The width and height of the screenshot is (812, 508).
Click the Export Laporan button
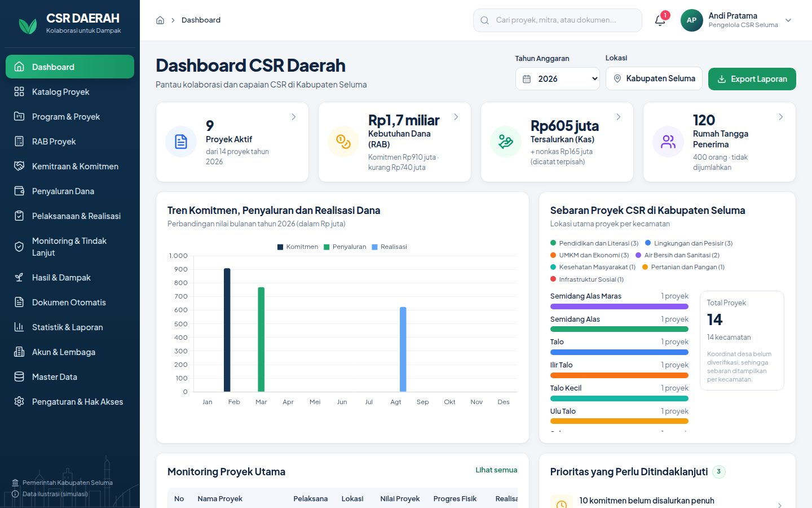coord(752,79)
